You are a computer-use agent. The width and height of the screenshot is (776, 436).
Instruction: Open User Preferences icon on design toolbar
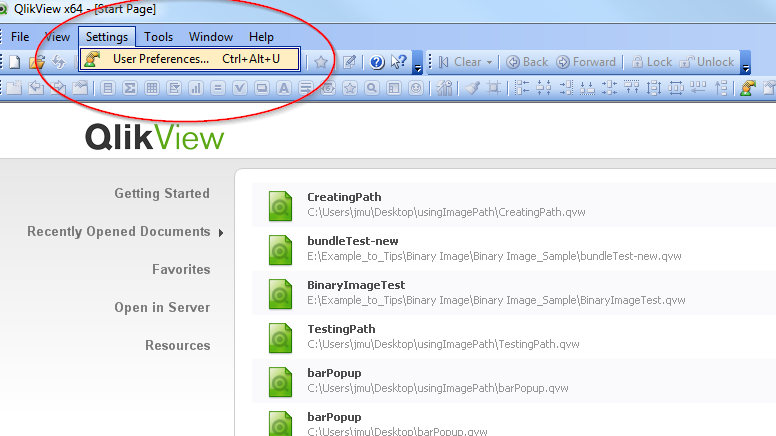(748, 88)
